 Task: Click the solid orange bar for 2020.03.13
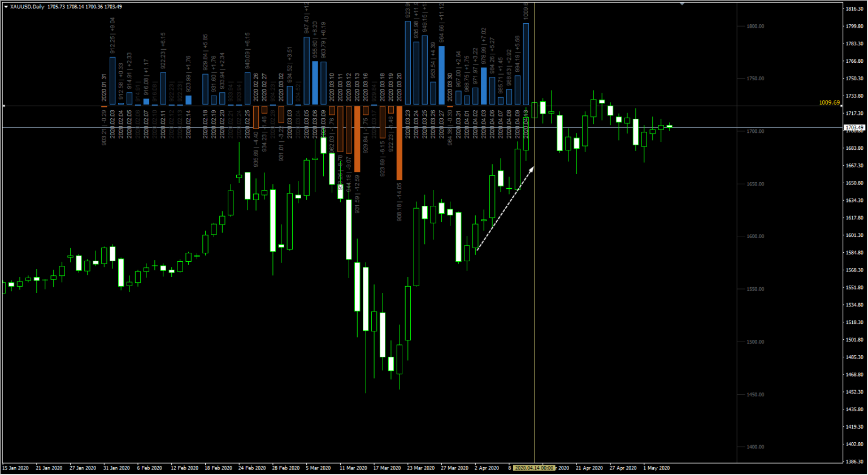357,139
